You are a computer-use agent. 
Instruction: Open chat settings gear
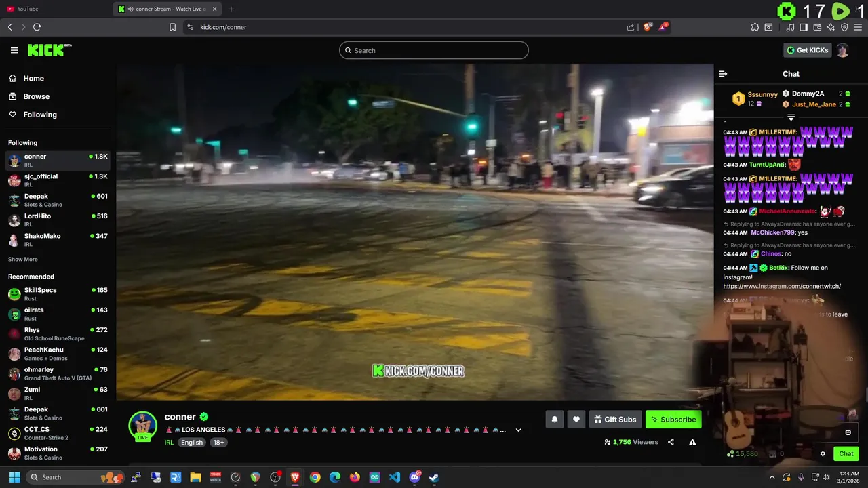point(823,454)
